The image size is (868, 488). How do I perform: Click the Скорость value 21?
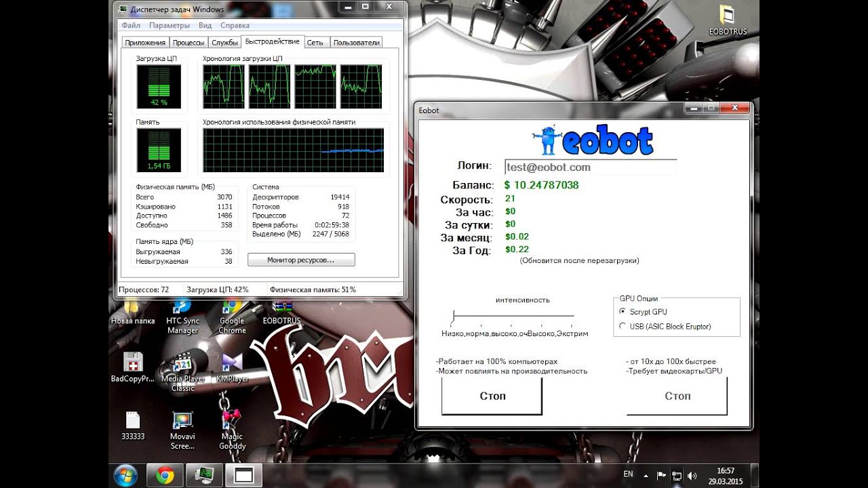click(510, 199)
